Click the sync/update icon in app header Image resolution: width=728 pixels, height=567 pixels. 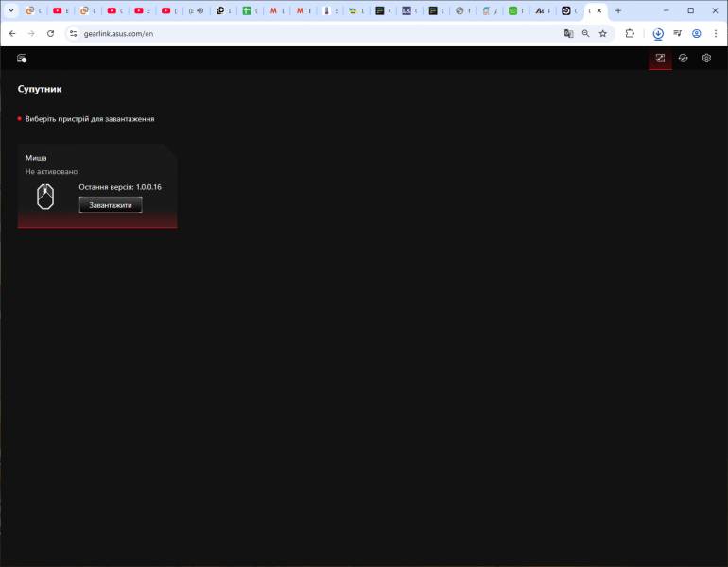(x=683, y=58)
